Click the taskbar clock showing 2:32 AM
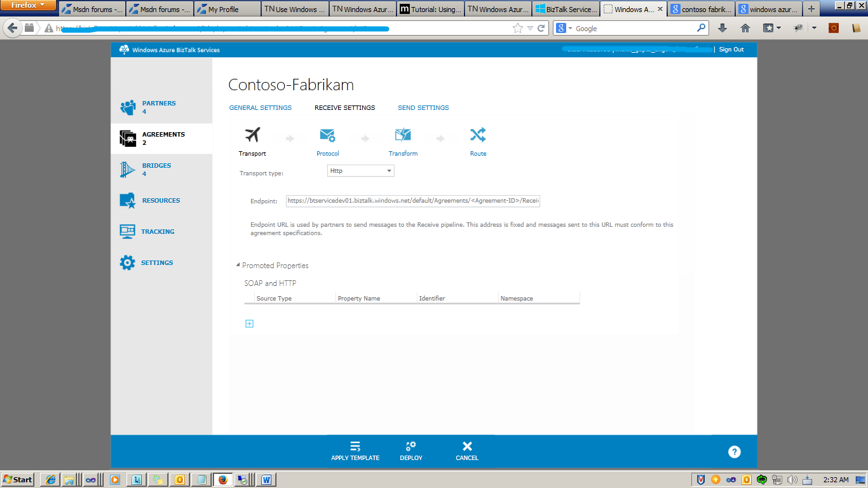Screen dimensions: 868x488 coord(836,480)
